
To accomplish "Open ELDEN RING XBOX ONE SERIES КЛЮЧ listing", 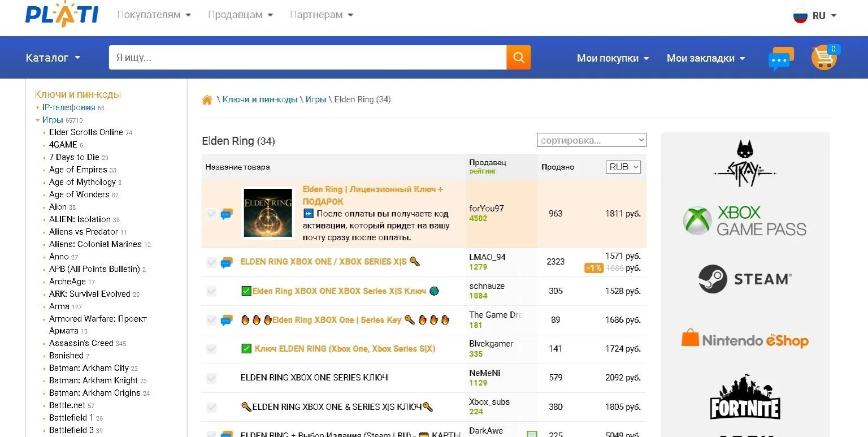I will (314, 378).
